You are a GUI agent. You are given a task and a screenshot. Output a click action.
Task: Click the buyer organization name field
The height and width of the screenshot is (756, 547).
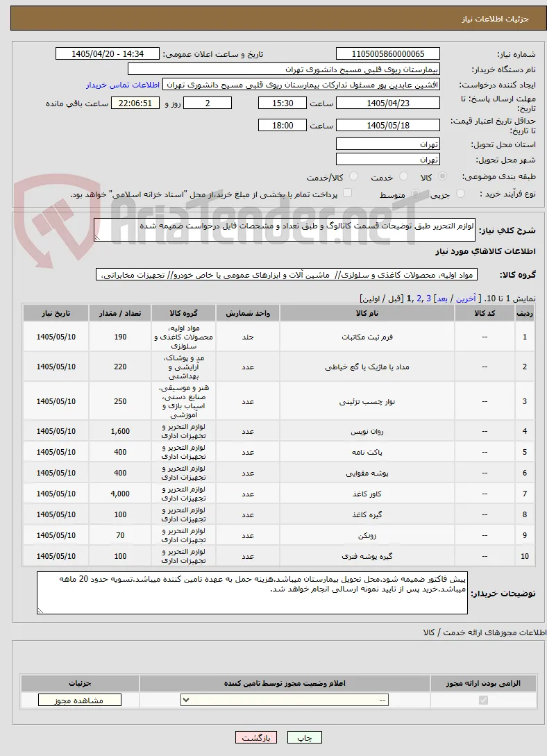click(284, 69)
